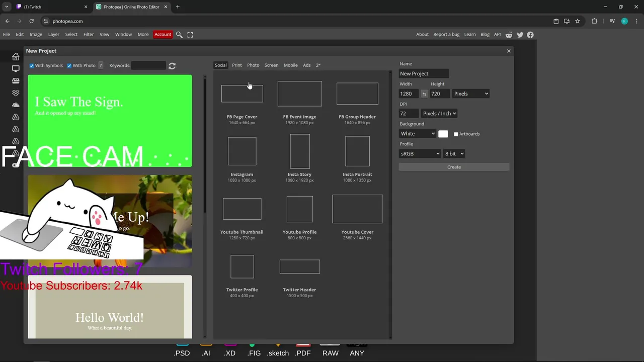
Task: Open the 8 bit depth dropdown
Action: [454, 154]
